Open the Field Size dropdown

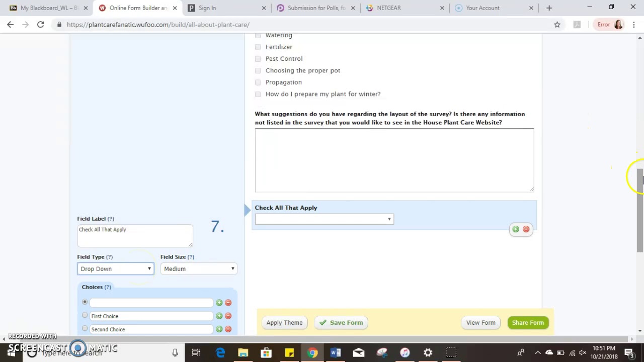199,269
